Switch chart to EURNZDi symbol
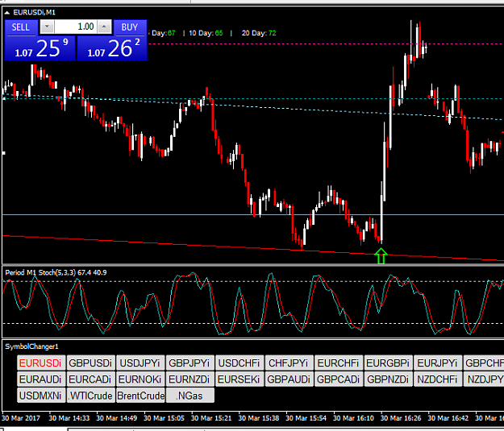This screenshot has width=504, height=431. (x=190, y=379)
